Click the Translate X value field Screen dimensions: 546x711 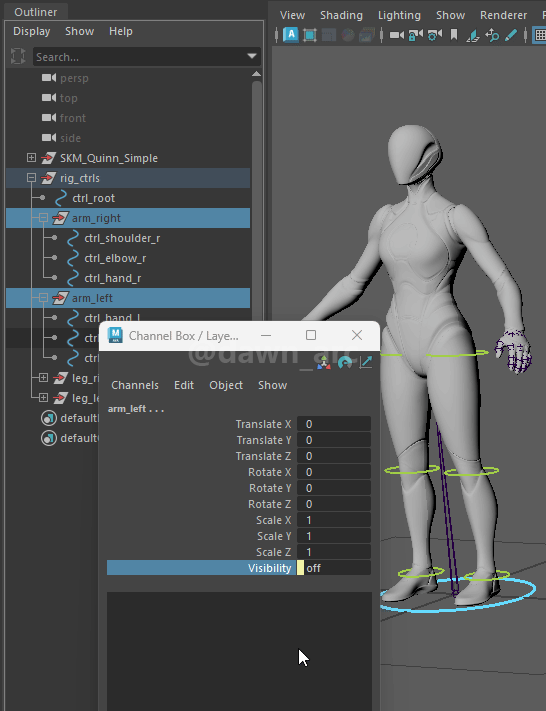[x=334, y=424]
